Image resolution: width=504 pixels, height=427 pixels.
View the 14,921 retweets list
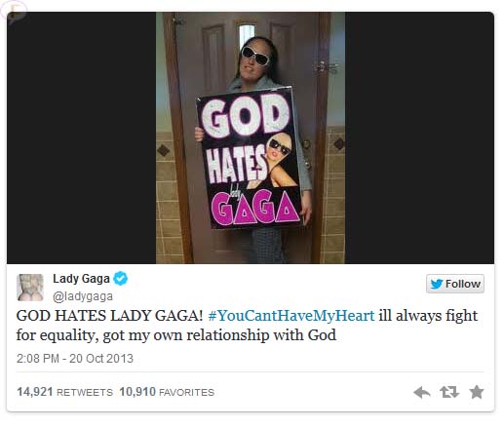tap(64, 392)
